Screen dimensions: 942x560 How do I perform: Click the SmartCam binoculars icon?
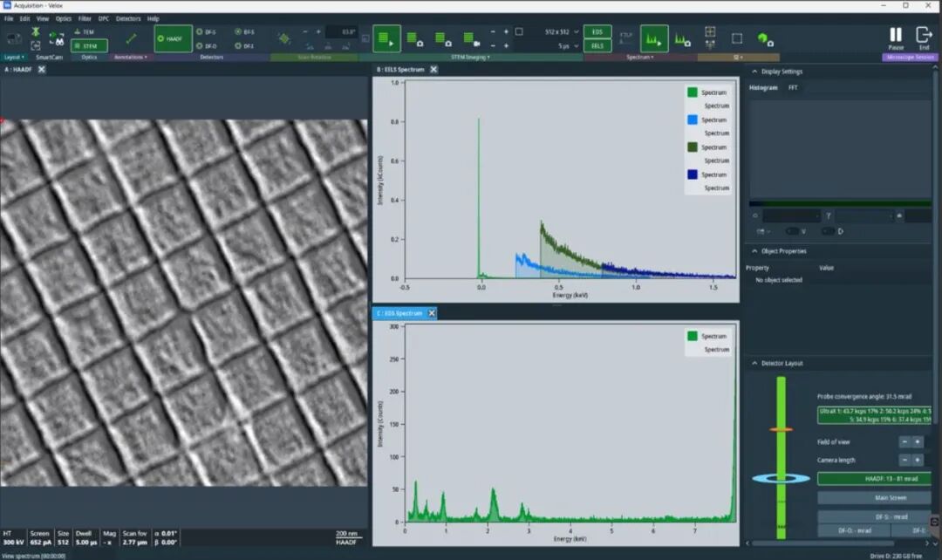tap(57, 38)
